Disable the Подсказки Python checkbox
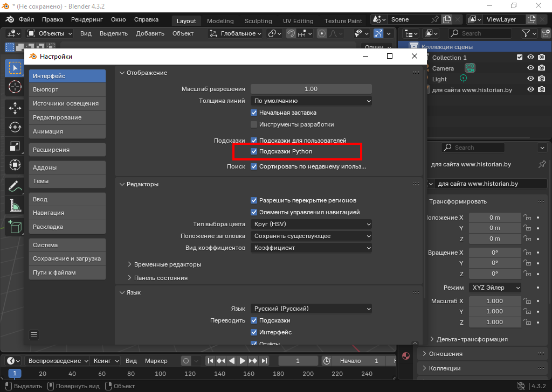 [x=254, y=152]
